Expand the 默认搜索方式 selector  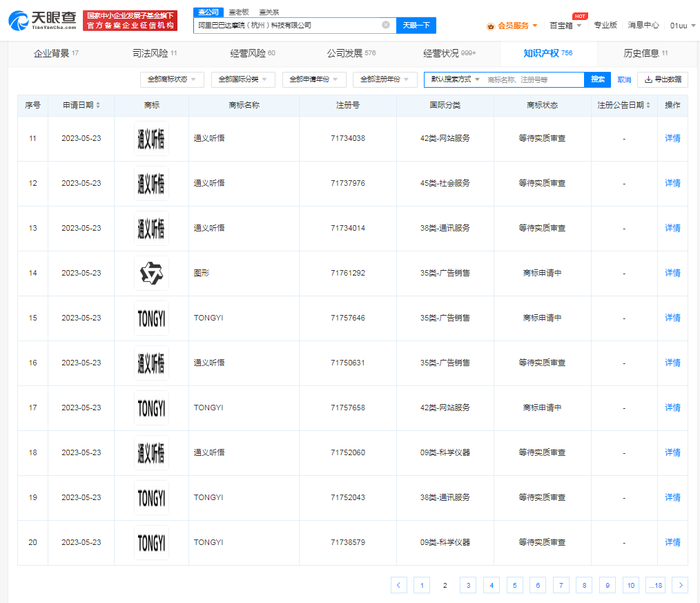[455, 79]
